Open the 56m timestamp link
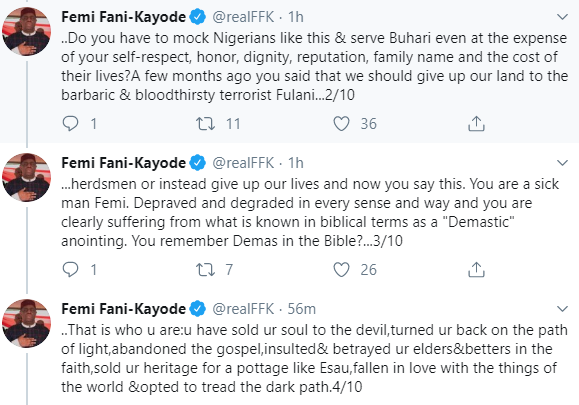This screenshot has height=405, width=579. tap(301, 309)
